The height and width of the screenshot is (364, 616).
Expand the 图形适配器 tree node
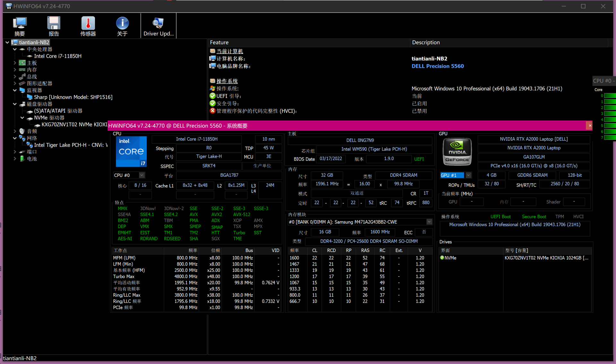click(x=15, y=83)
